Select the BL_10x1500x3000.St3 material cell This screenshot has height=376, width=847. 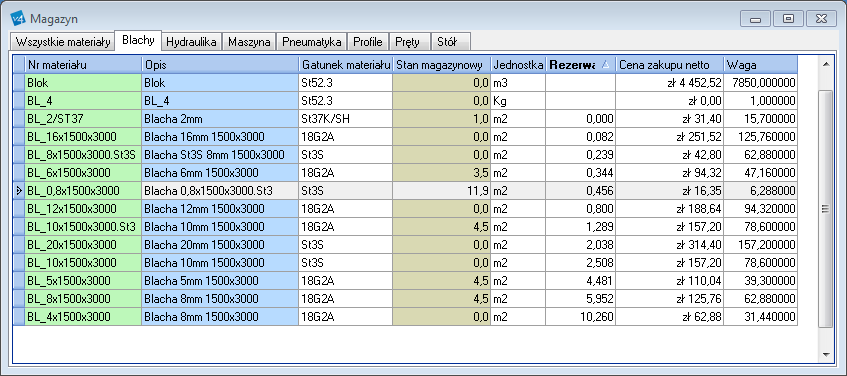coord(83,226)
